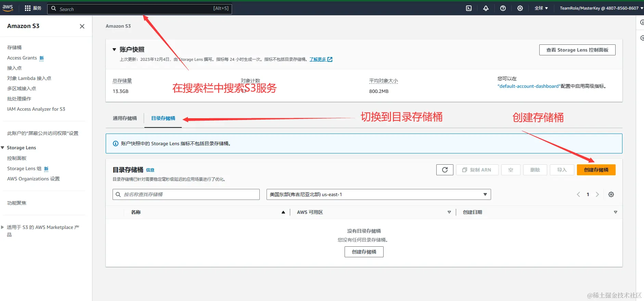Click 查看 Storage Lens 控制面板 button

click(577, 50)
